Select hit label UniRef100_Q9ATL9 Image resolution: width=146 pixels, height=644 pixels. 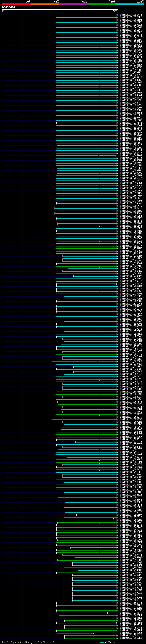point(131,319)
